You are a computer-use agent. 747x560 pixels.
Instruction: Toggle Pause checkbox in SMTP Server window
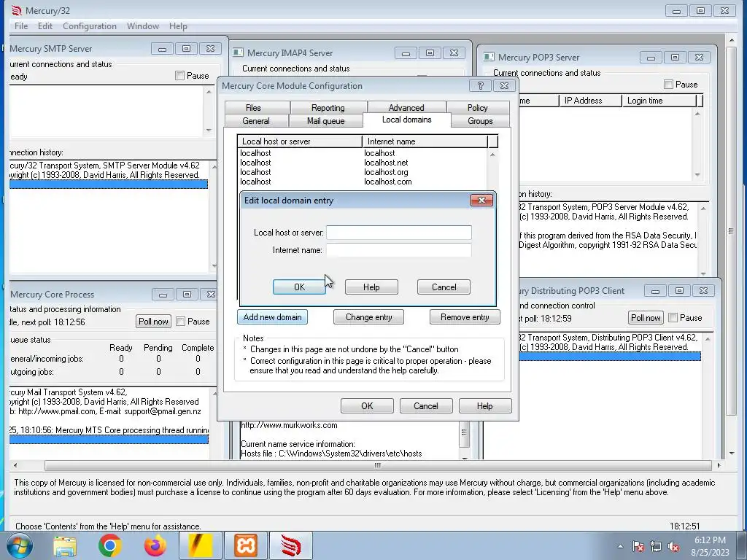tap(179, 76)
